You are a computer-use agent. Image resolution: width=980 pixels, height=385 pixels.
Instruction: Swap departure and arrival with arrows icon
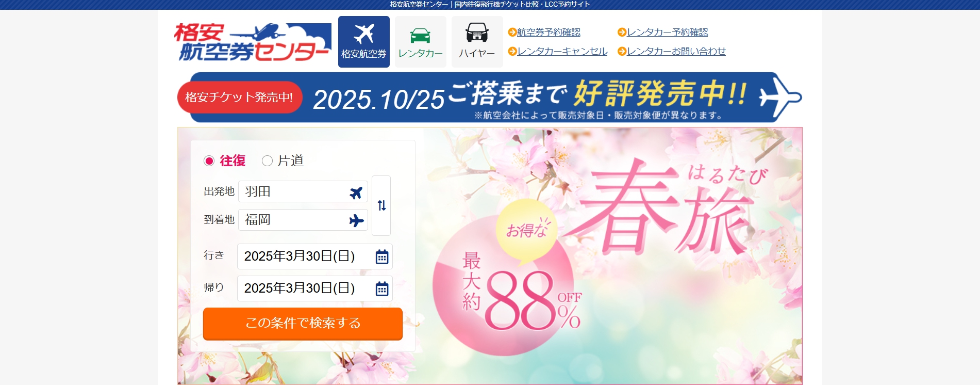click(381, 205)
